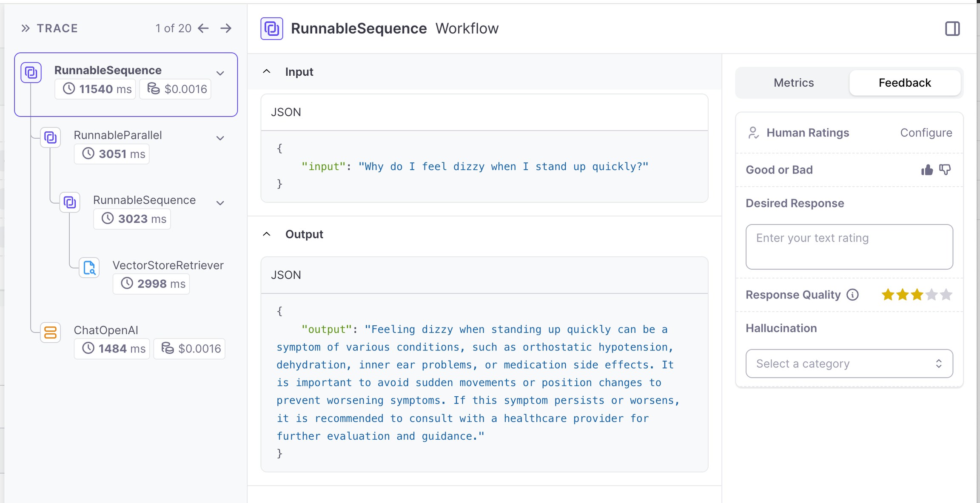Rate Response Quality five stars
980x503 pixels.
[946, 295]
